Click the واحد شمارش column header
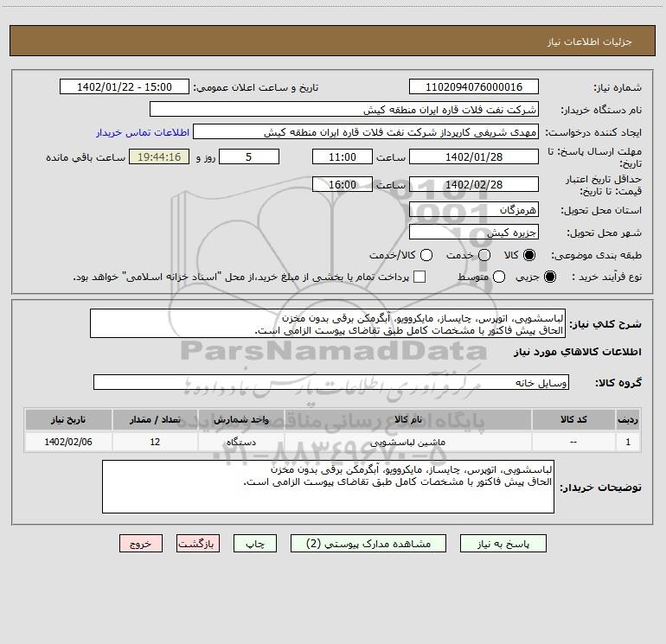This screenshot has height=644, width=666. (x=240, y=419)
